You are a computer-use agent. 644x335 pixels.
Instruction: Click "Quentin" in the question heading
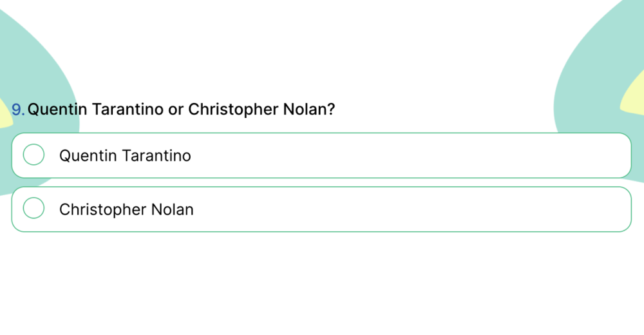[x=57, y=110]
